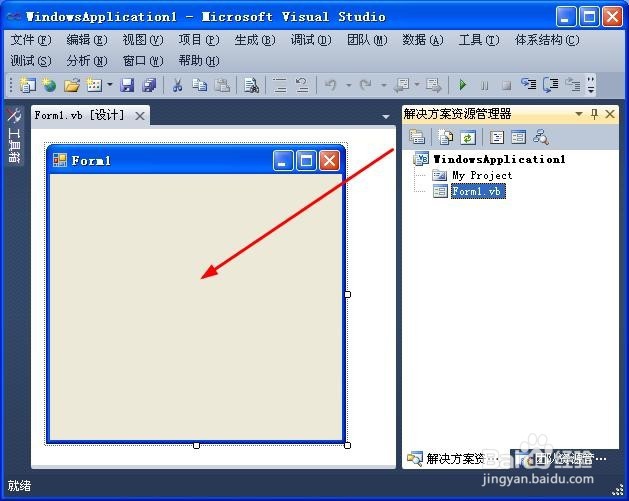The image size is (629, 501).
Task: Click the New Web Site globe icon
Action: pyautogui.click(x=49, y=85)
